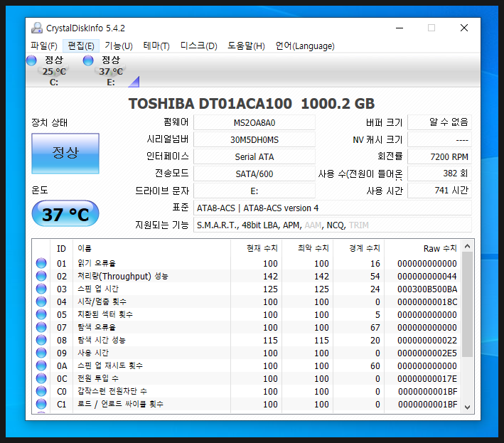Click status orb of row 05 치환된 섹터 횟수
Viewport: 504px width, 443px height.
[41, 314]
